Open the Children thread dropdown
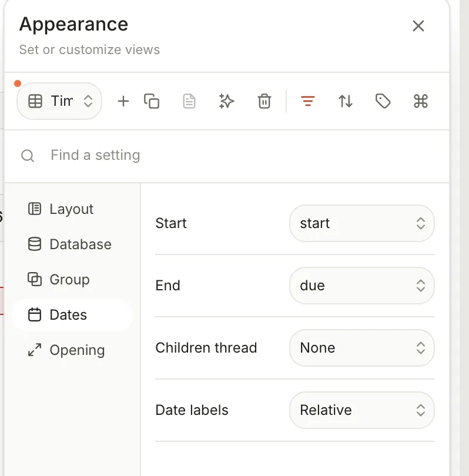469x476 pixels. point(362,348)
